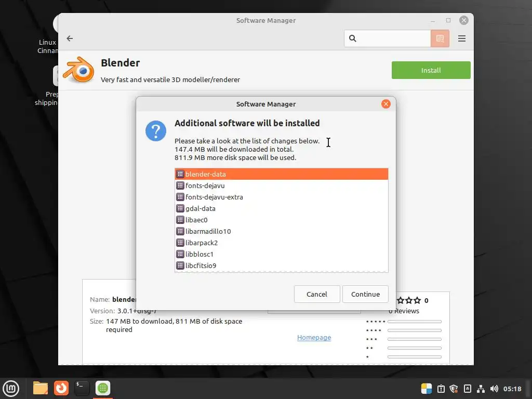Close the Additional software dialog
Screen dimensions: 532x399
pyautogui.click(x=386, y=104)
